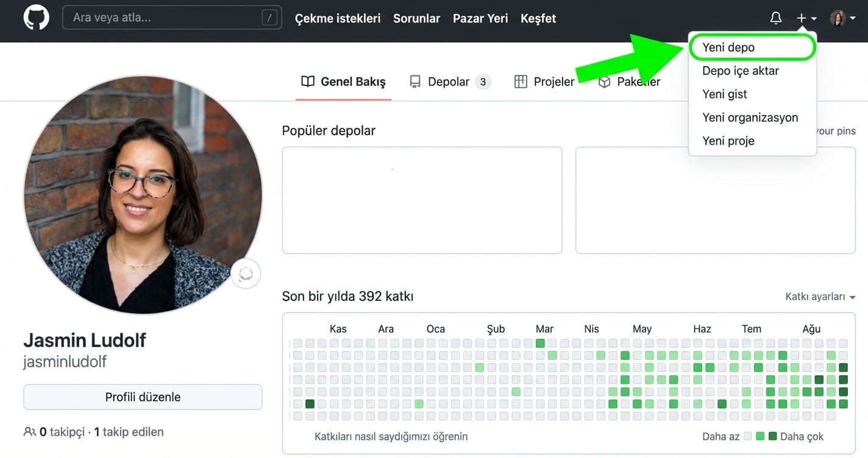Click the Genel Bakış book icon
The width and height of the screenshot is (868, 458).
(307, 81)
